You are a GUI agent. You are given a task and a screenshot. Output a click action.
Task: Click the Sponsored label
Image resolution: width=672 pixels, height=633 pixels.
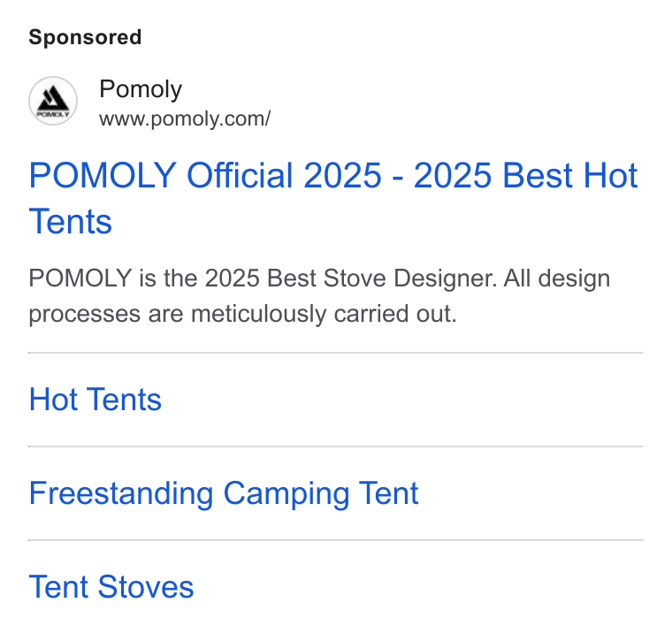tap(85, 37)
